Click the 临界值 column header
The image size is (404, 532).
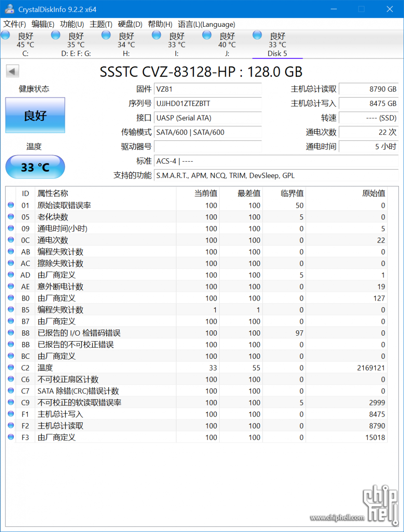point(284,193)
